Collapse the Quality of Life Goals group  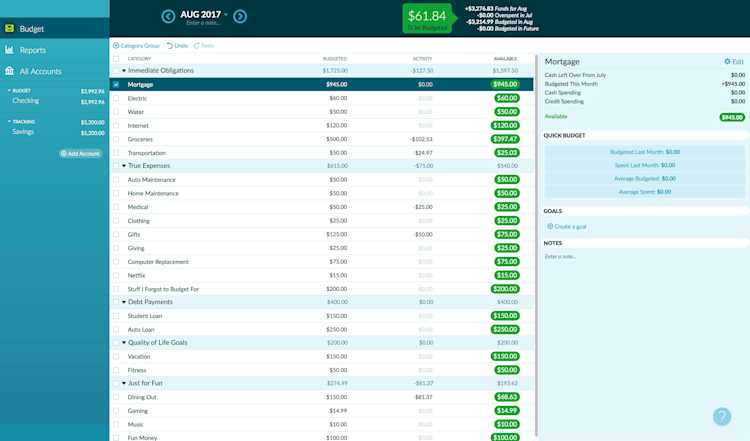124,342
